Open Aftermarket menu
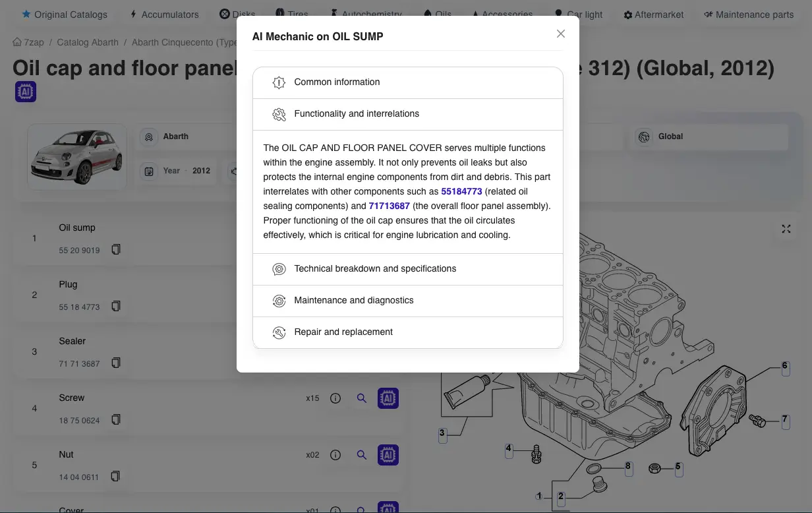This screenshot has height=513, width=812. tap(654, 14)
